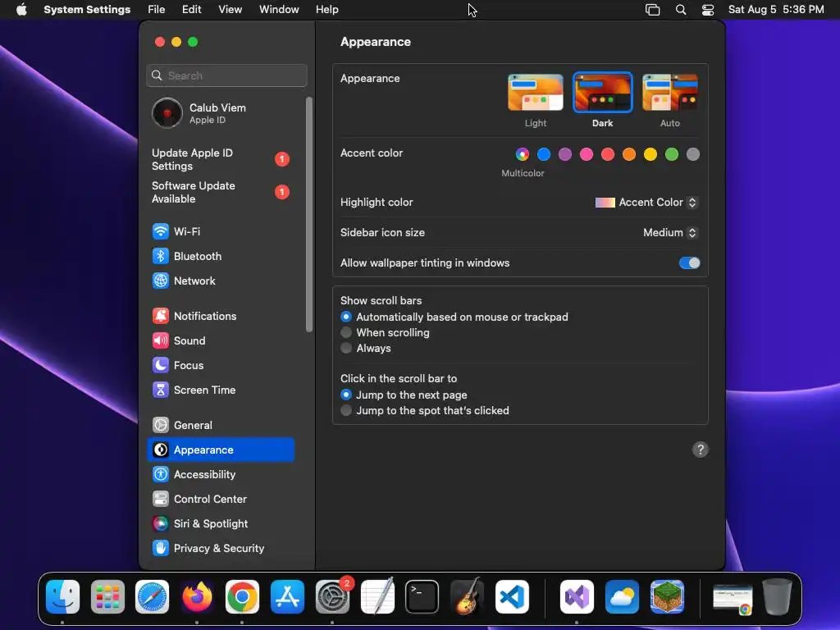
Task: Pick Multicolor accent color
Action: coord(523,155)
